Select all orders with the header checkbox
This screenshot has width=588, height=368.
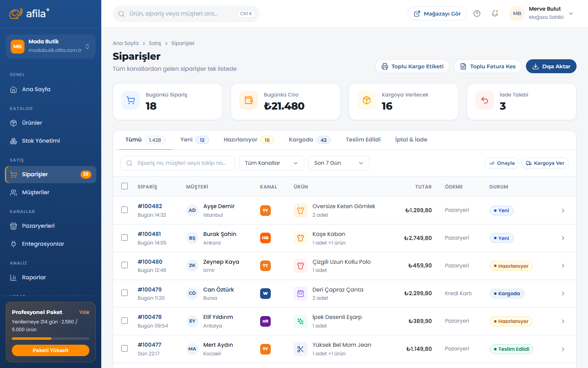click(125, 186)
